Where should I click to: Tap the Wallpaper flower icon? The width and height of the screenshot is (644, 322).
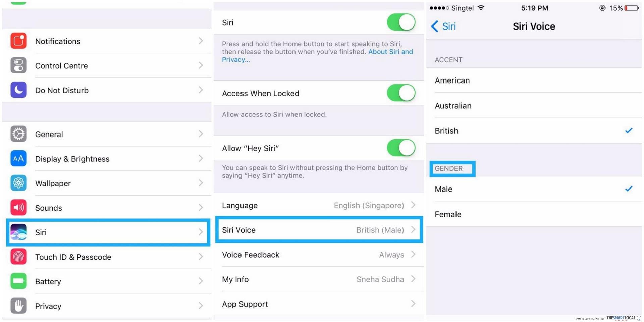click(18, 183)
